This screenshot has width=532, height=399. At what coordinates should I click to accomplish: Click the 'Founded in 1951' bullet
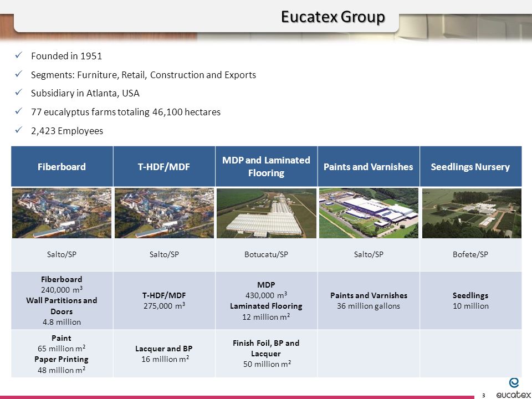pos(66,56)
